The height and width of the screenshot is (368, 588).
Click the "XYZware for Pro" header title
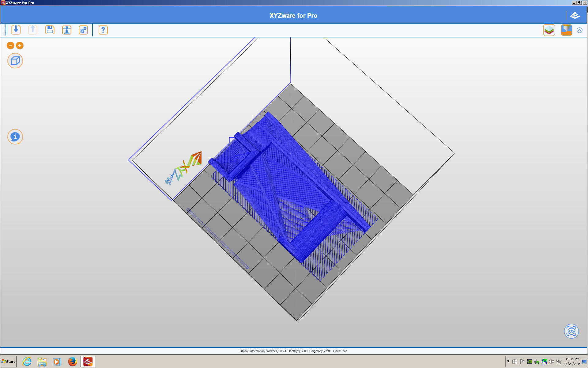pos(293,16)
